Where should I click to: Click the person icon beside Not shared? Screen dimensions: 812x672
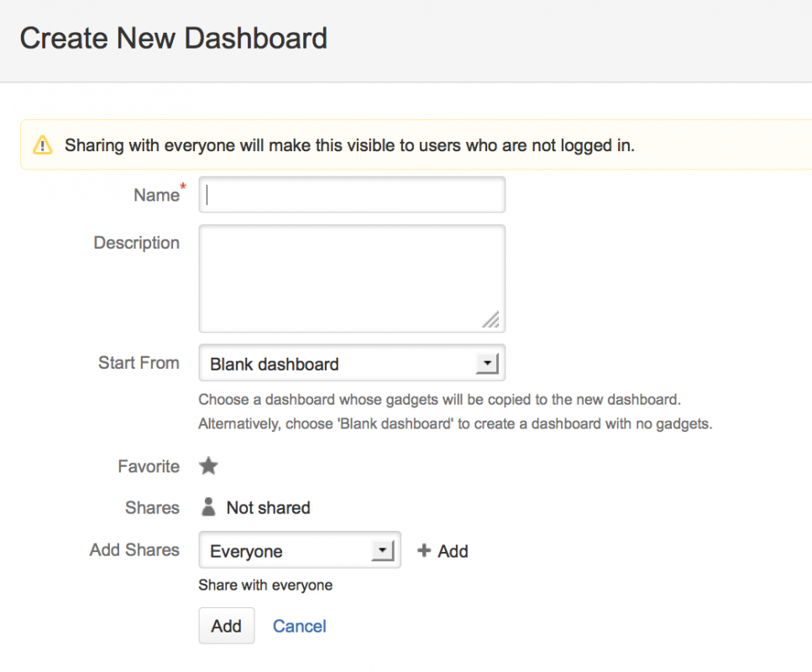[208, 507]
